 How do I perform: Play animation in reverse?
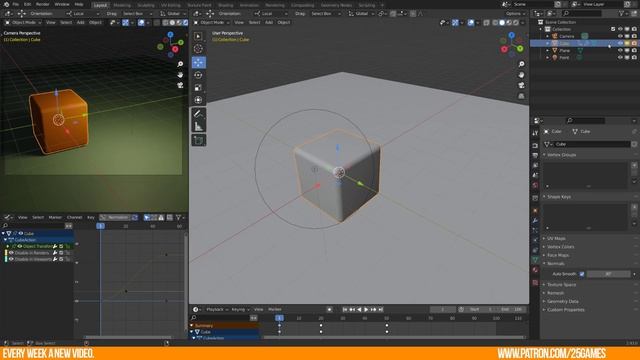click(359, 310)
